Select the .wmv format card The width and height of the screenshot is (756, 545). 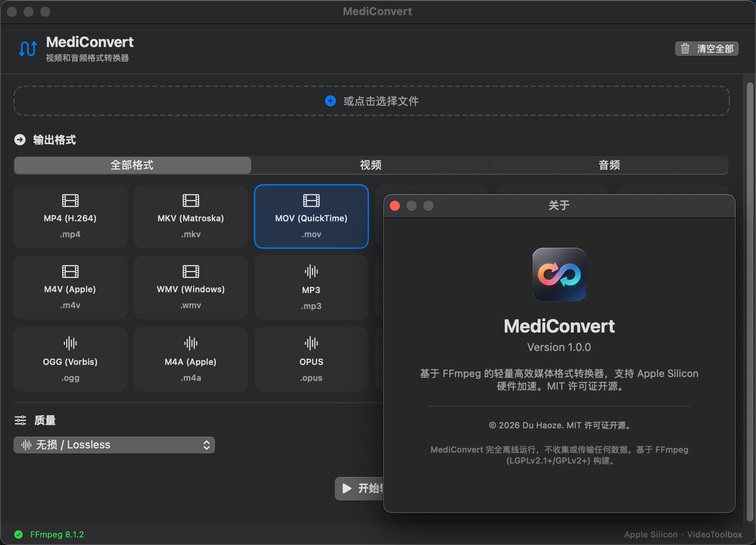pos(191,288)
